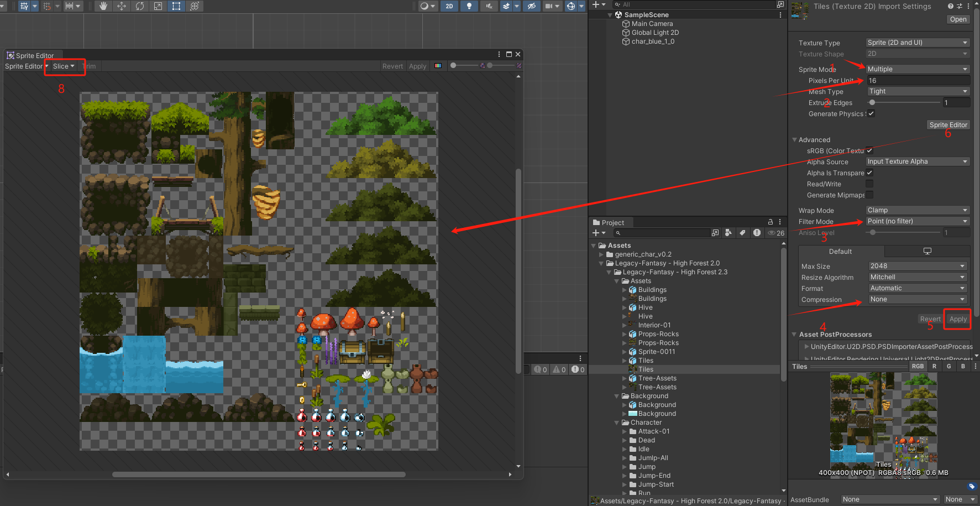Viewport: 980px width, 506px height.
Task: Toggle hidden packages visibility count 26
Action: point(776,233)
